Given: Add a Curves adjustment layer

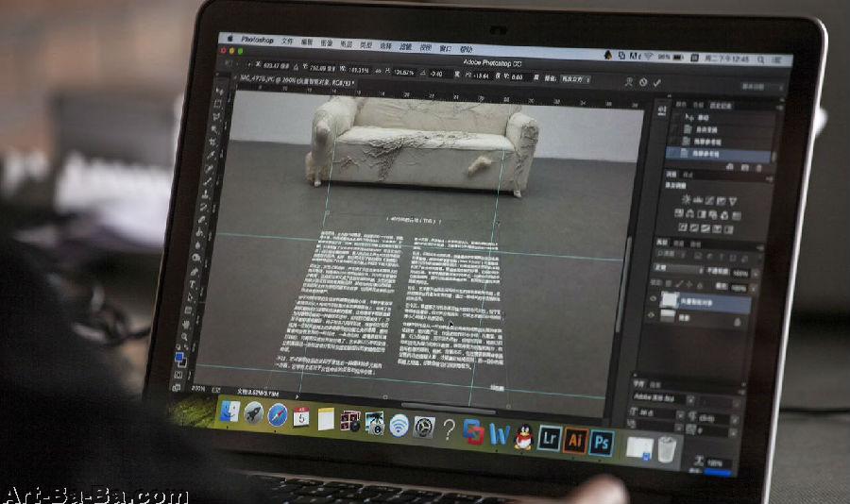Looking at the screenshot, I should tap(708, 200).
